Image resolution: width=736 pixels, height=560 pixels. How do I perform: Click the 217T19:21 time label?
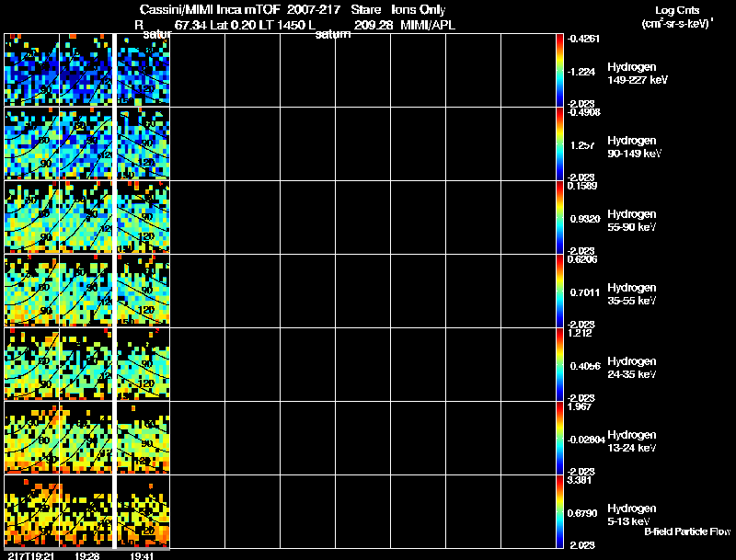[x=28, y=554]
